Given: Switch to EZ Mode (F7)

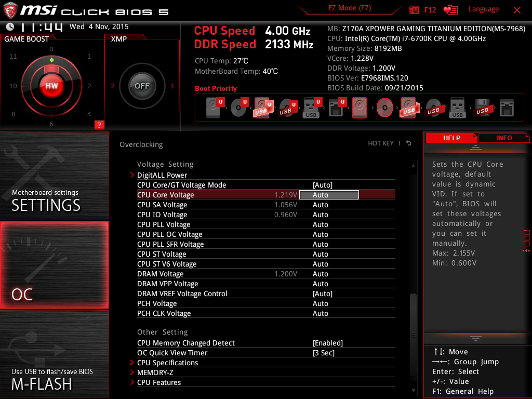Looking at the screenshot, I should (350, 8).
